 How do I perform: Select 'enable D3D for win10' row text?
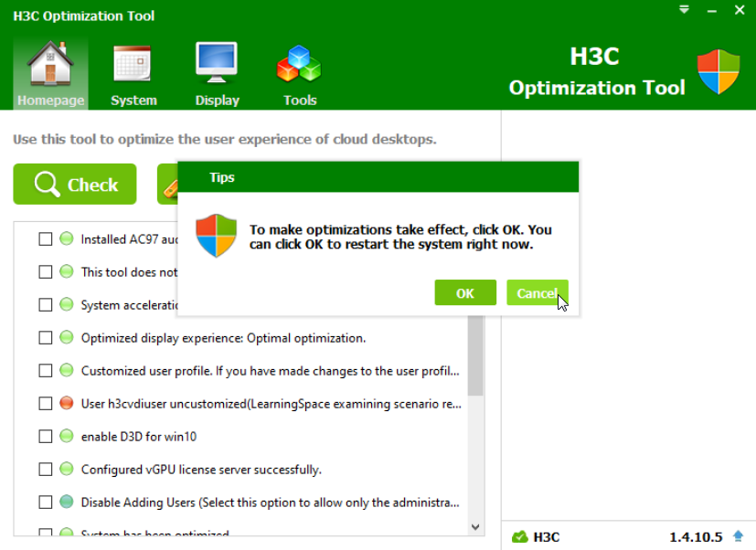tap(139, 437)
